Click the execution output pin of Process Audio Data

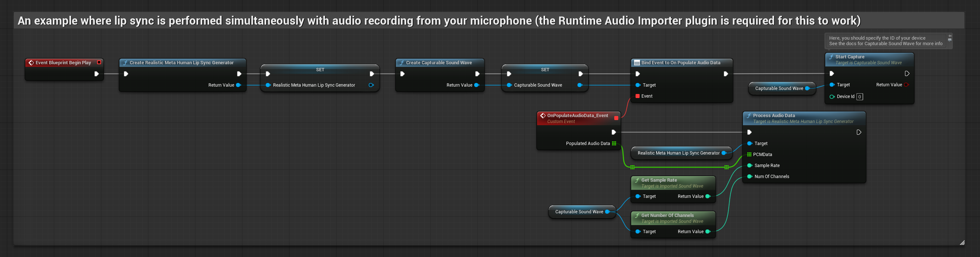coord(859,132)
